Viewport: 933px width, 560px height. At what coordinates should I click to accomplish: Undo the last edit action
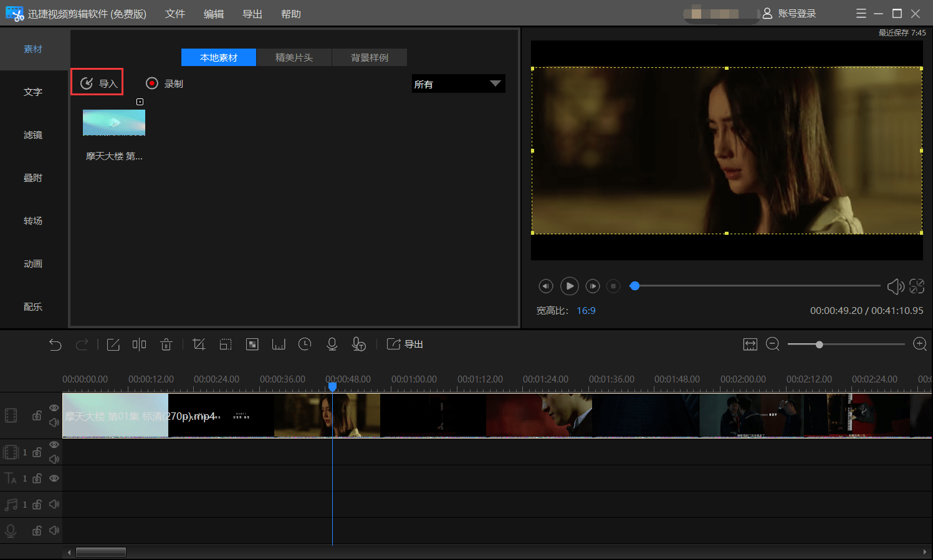point(55,344)
